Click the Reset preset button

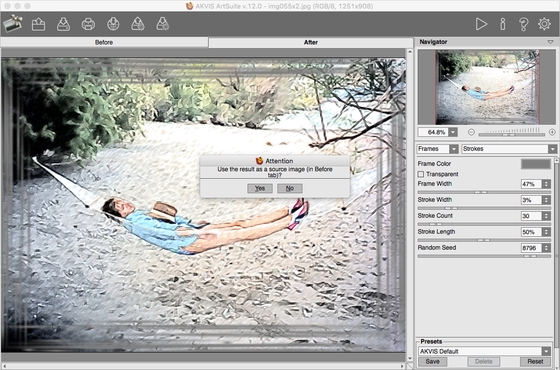click(x=535, y=361)
